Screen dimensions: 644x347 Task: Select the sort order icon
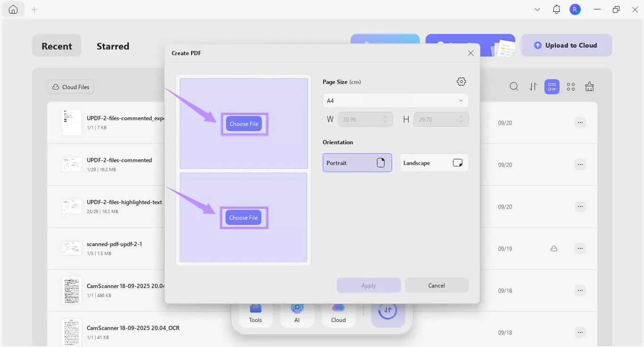pyautogui.click(x=533, y=87)
